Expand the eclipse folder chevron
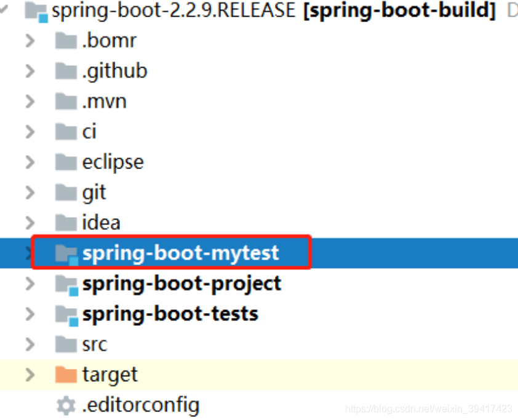This screenshot has height=420, width=518. (30, 162)
